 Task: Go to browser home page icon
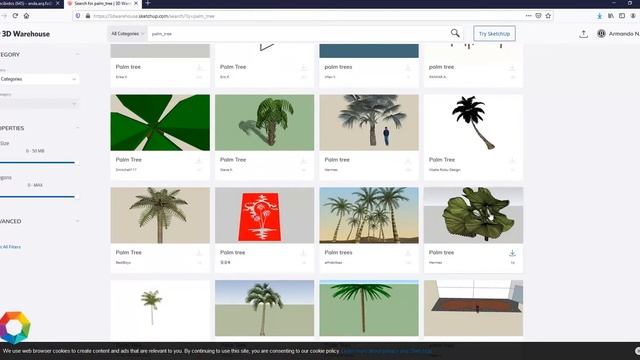(27, 16)
